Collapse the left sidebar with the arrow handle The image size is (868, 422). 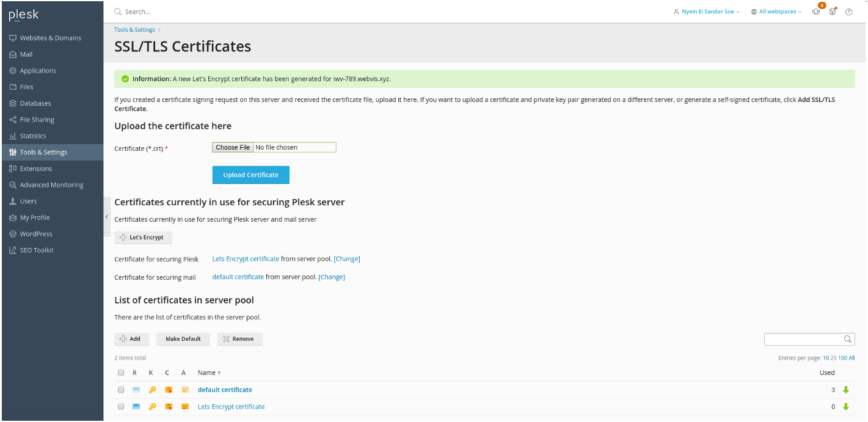pos(106,217)
